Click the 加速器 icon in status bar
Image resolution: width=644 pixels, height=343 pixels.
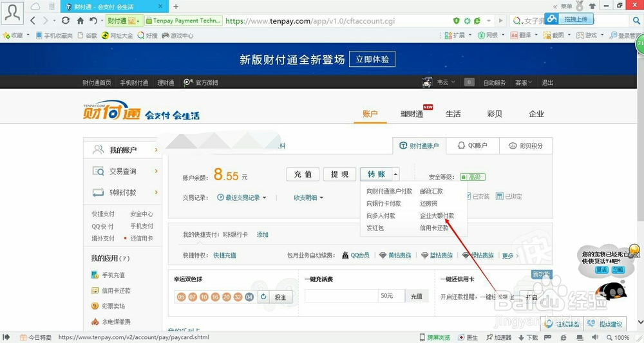point(498,337)
